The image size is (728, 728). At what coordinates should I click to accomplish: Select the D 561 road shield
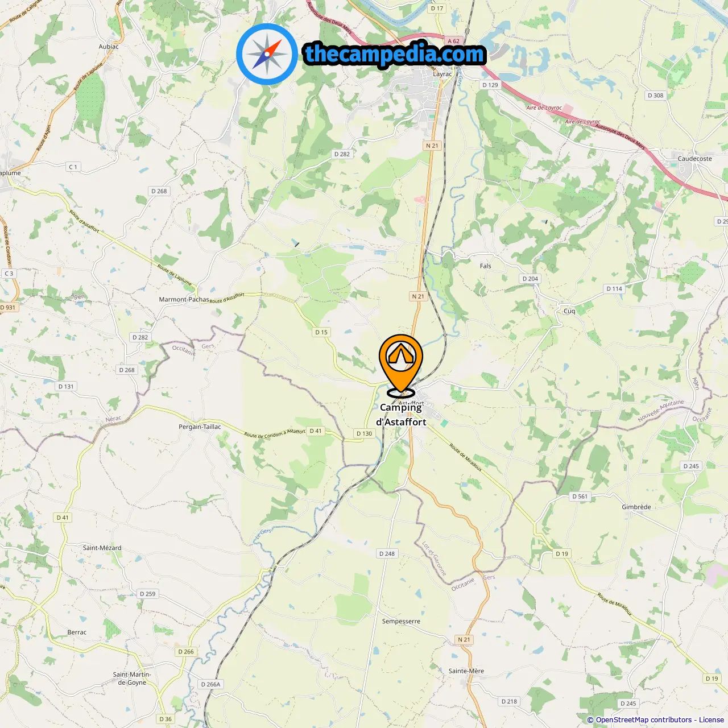pyautogui.click(x=580, y=497)
